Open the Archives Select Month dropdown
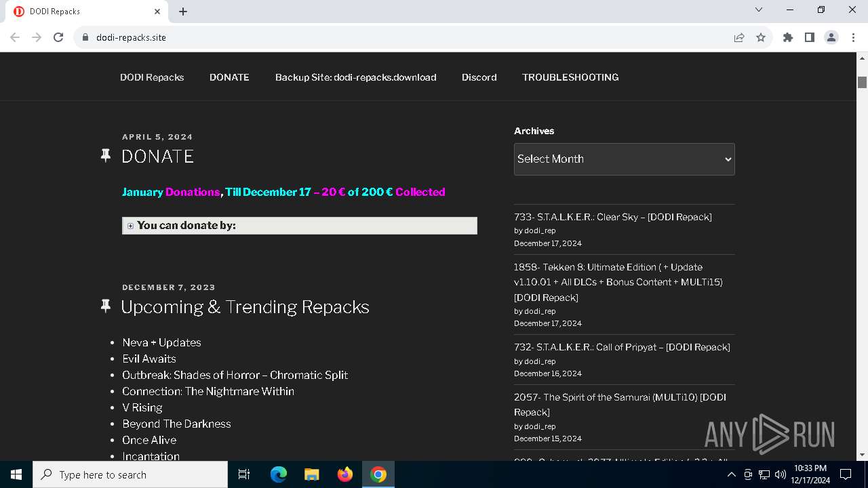The height and width of the screenshot is (488, 868). (624, 159)
